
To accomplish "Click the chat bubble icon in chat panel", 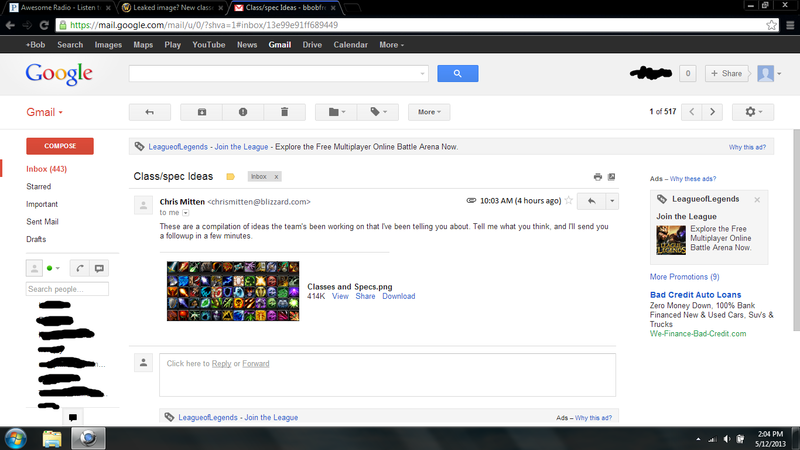I will pyautogui.click(x=99, y=268).
